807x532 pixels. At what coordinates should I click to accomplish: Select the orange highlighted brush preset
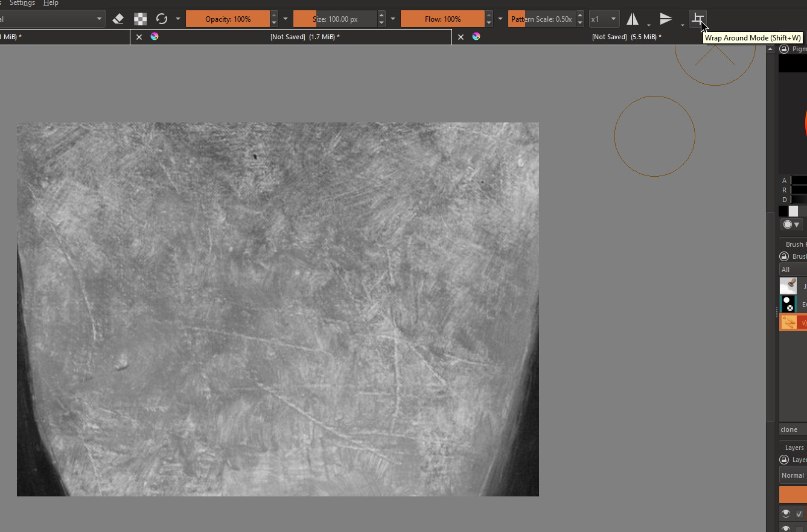(789, 323)
